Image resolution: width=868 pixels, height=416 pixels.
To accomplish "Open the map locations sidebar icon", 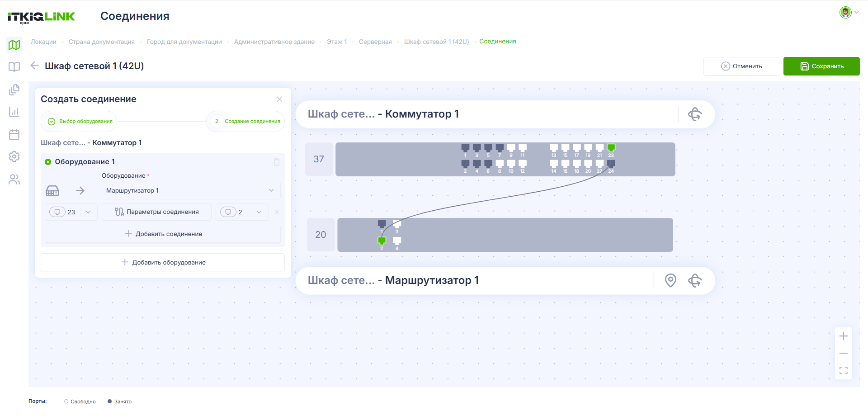I will (x=14, y=45).
